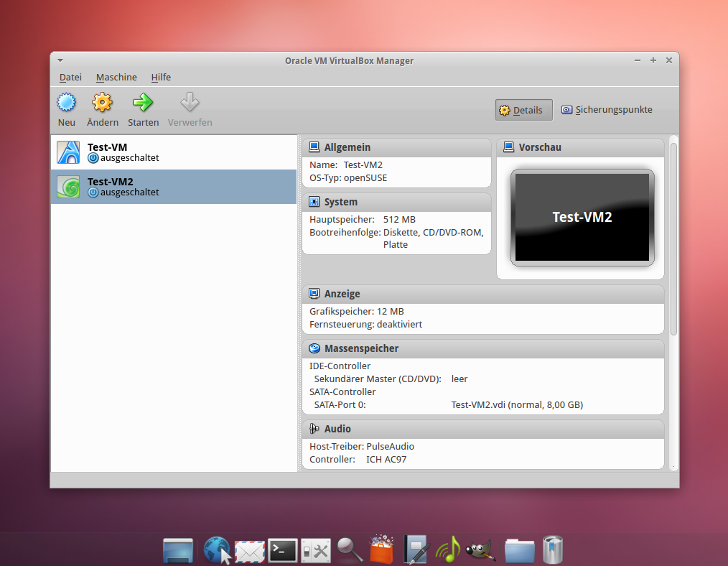The image size is (728, 566).
Task: Open the web browser globe in the dock
Action: pyautogui.click(x=217, y=551)
